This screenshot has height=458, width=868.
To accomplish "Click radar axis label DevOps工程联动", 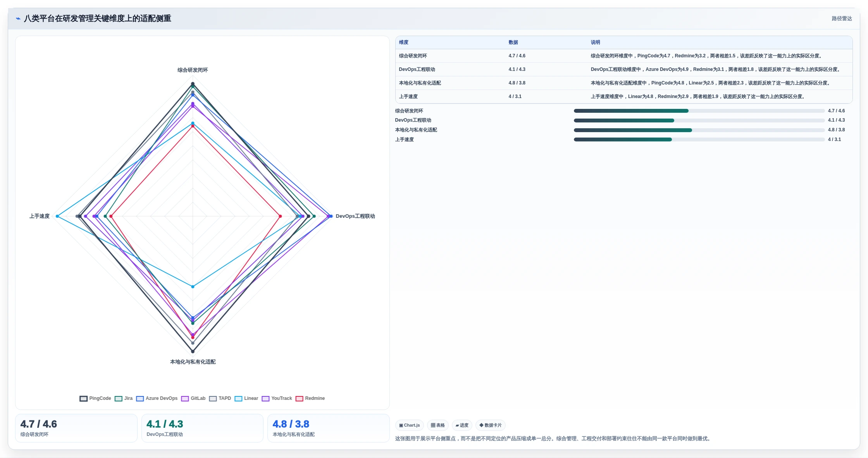I will [355, 216].
